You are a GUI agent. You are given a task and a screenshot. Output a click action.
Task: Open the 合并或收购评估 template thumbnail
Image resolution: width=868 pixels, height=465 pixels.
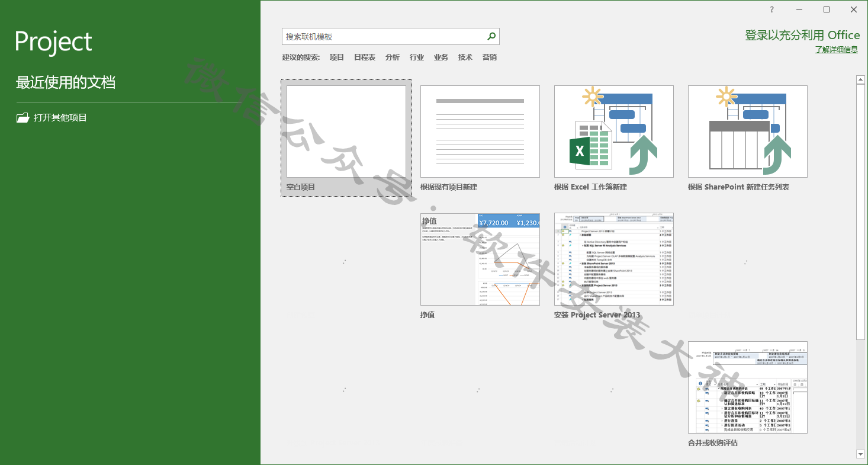(748, 387)
